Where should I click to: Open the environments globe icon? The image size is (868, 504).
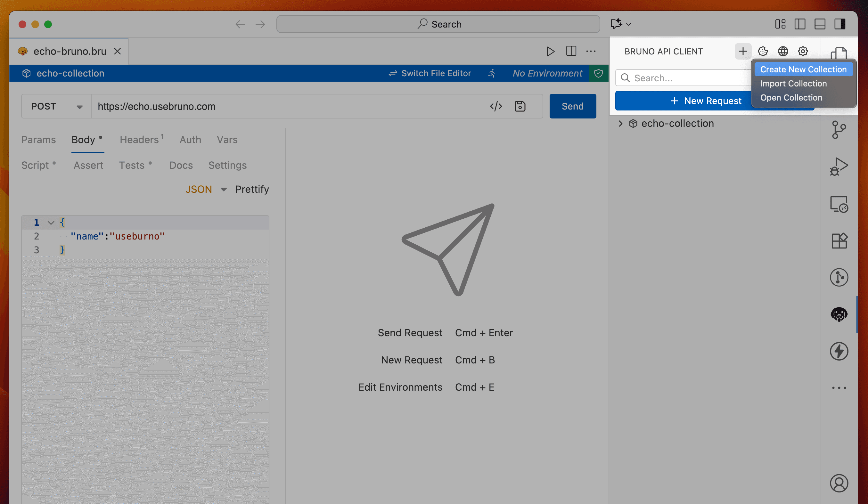pos(783,51)
